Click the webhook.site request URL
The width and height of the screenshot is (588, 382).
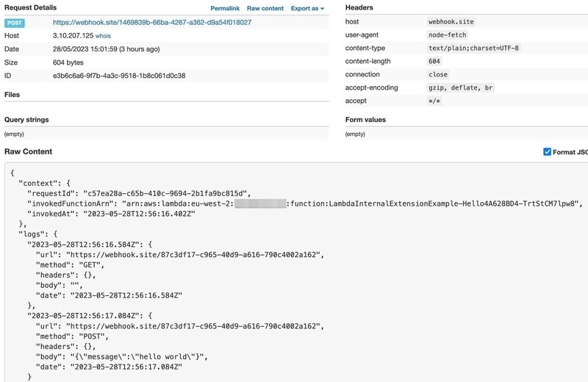click(x=152, y=22)
